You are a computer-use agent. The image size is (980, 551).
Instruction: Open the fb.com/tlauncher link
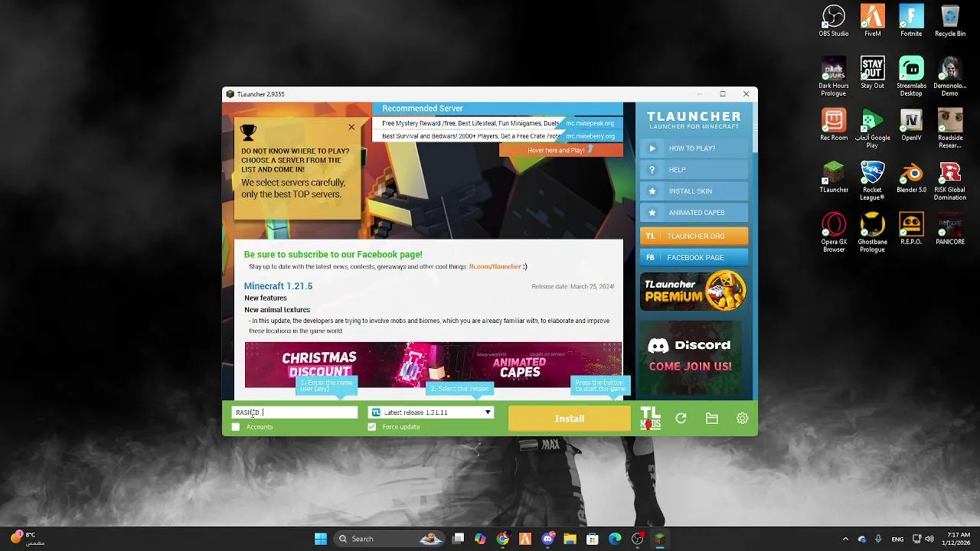point(495,266)
